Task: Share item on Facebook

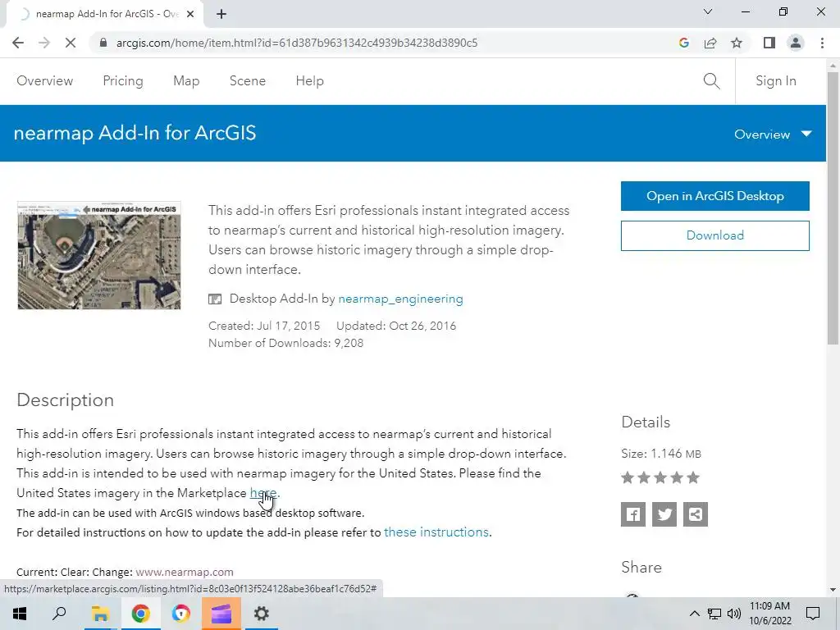Action: point(633,514)
